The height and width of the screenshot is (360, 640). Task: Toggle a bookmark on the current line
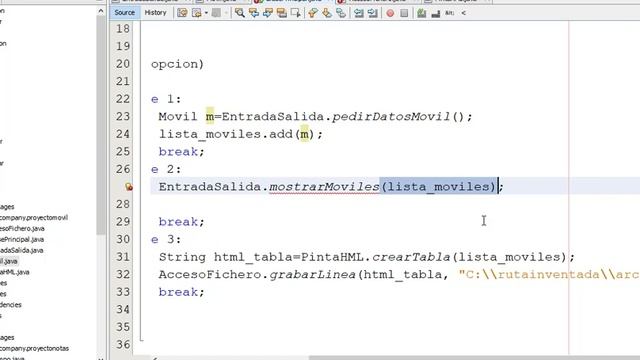[341, 13]
